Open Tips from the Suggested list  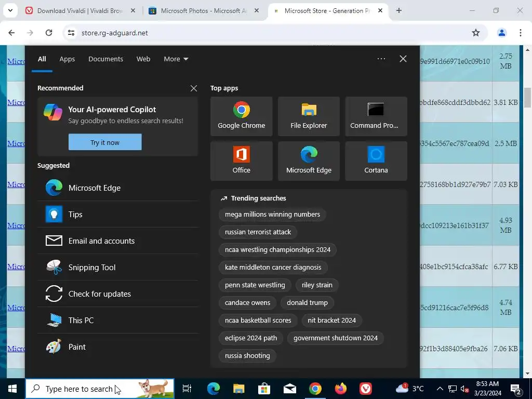coord(118,214)
